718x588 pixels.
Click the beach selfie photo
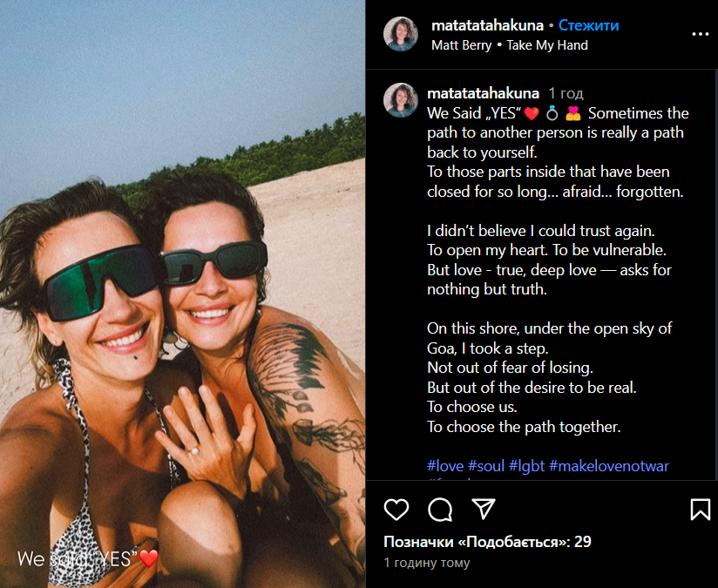(182, 294)
